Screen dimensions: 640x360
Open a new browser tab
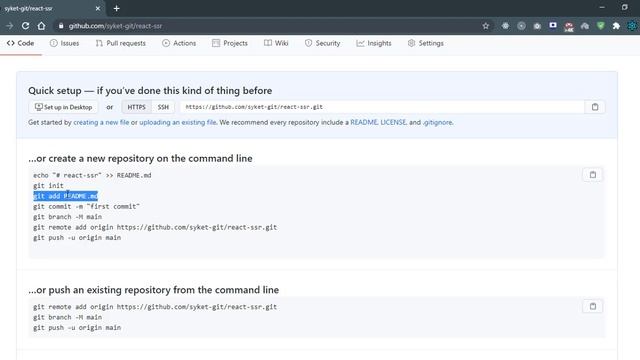click(116, 8)
